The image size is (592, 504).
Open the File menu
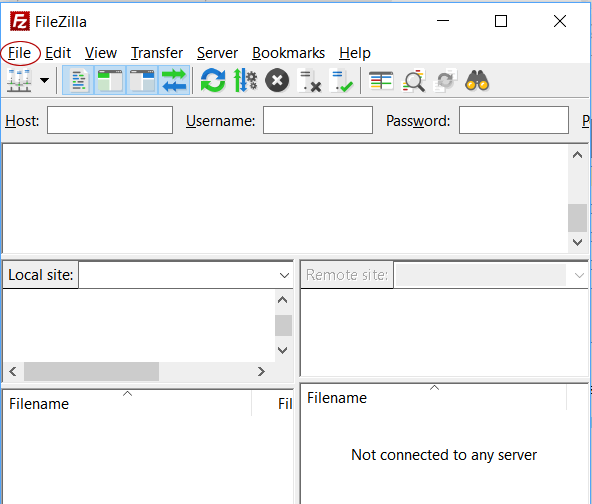pyautogui.click(x=19, y=53)
